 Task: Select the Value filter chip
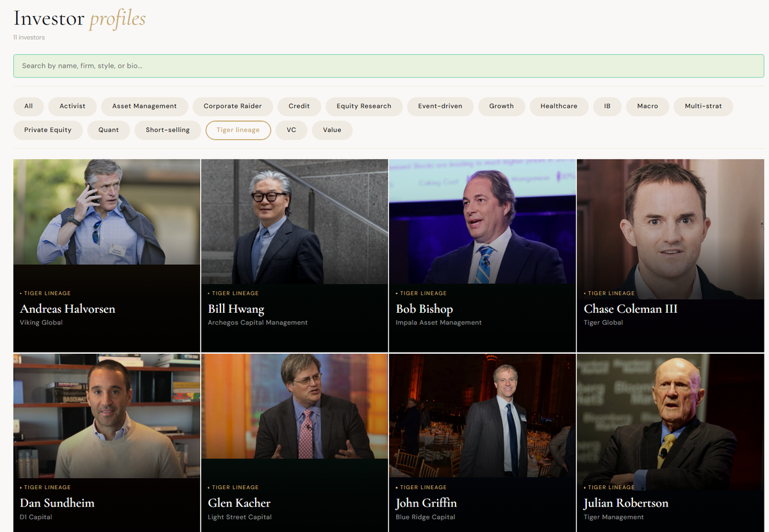pos(332,130)
